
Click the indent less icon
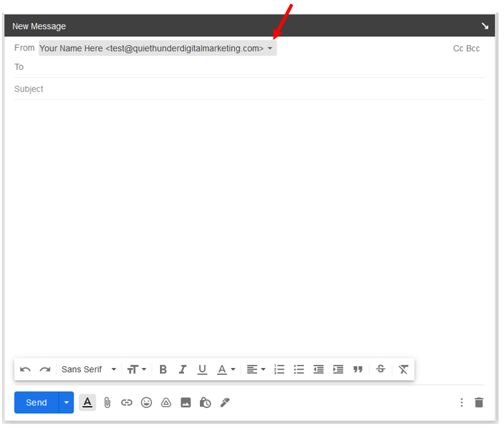[x=318, y=370]
